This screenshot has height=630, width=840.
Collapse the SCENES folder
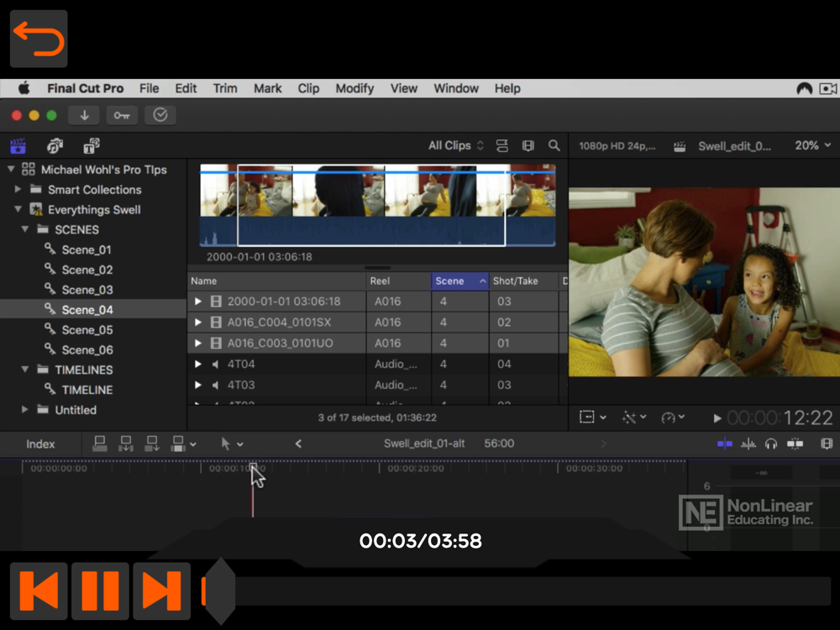click(x=24, y=228)
